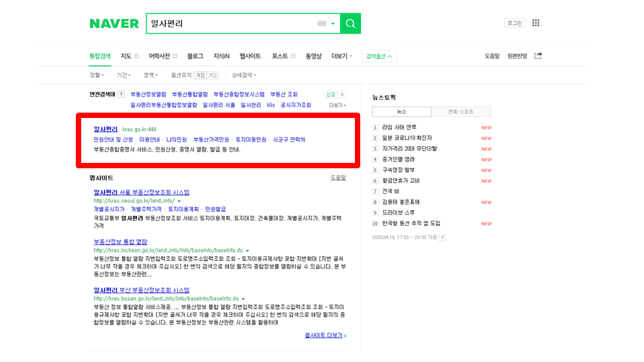Click news topic 자가격리 20대 무단이탈
Viewport: 644px width, 362px height.
click(409, 149)
